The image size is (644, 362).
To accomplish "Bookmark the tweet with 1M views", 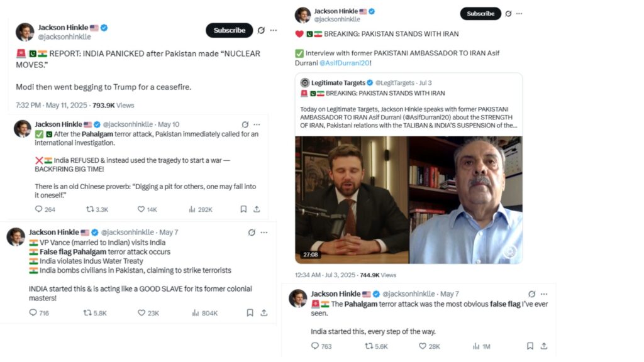I will pyautogui.click(x=530, y=346).
